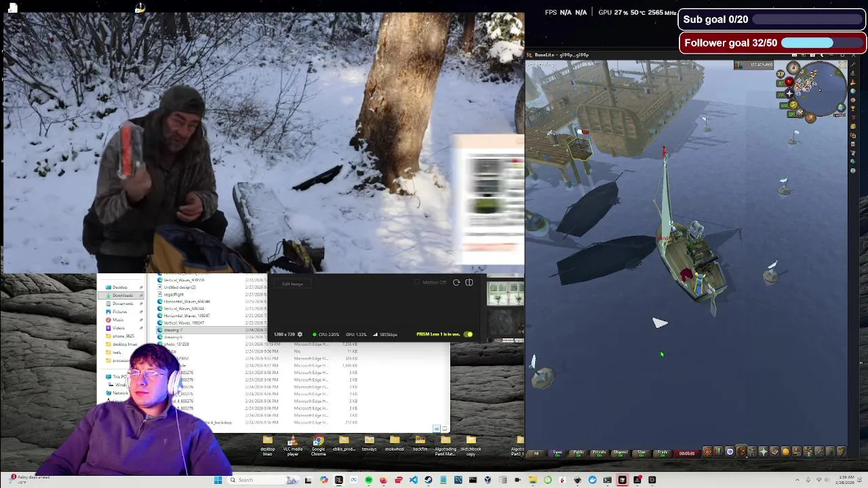The height and width of the screenshot is (488, 868).
Task: Open RuneLite configuration wrench icon
Action: click(853, 64)
